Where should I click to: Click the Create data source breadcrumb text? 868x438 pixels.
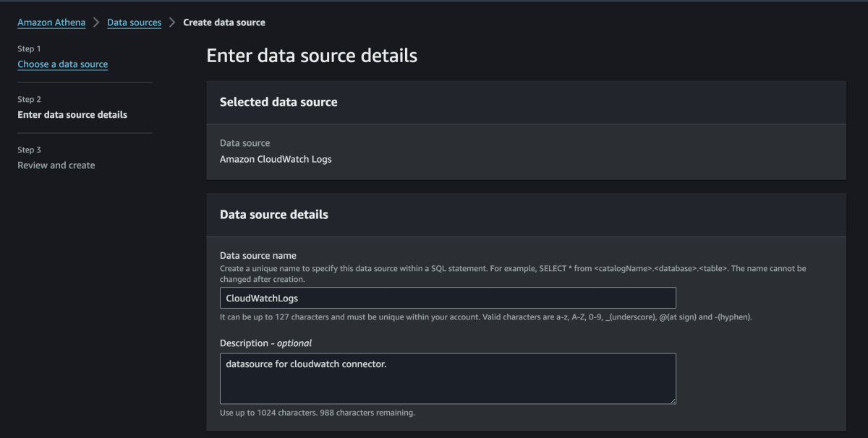tap(224, 22)
